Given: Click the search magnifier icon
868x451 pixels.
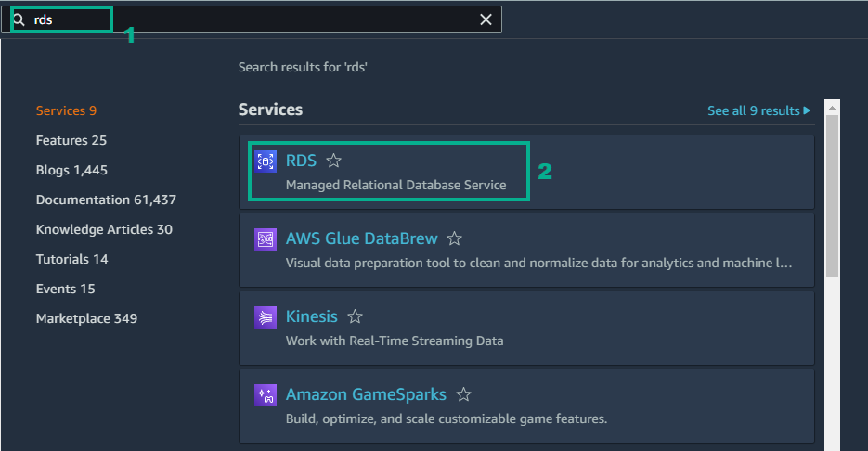Looking at the screenshot, I should 19,19.
